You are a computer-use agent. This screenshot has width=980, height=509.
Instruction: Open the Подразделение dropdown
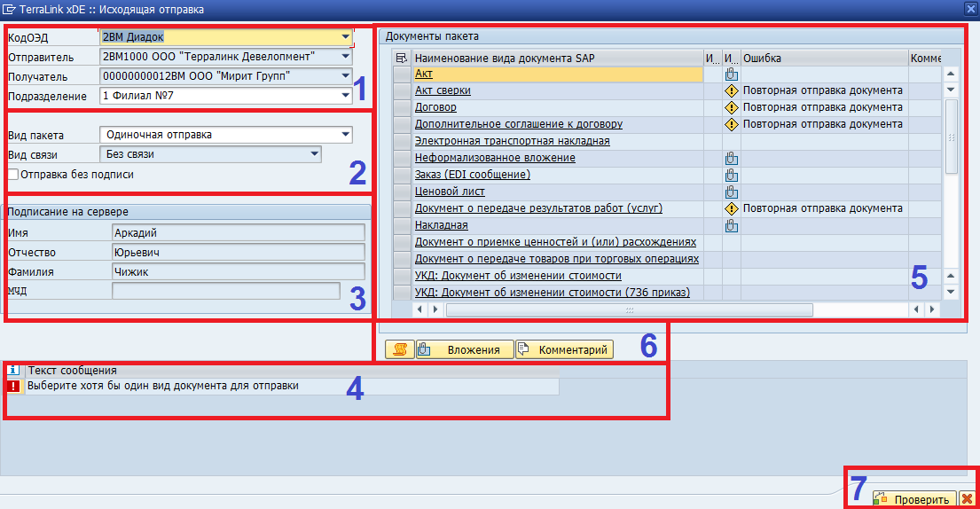coord(345,96)
